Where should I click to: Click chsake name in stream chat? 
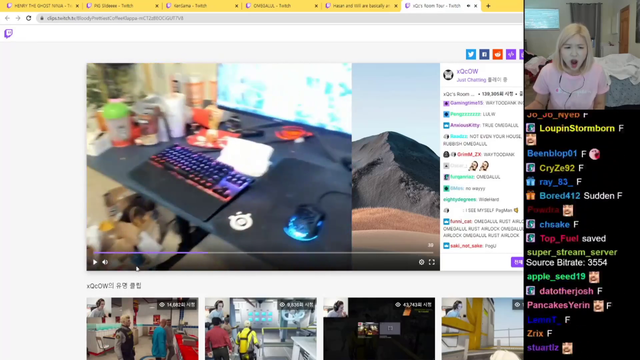[x=554, y=224]
